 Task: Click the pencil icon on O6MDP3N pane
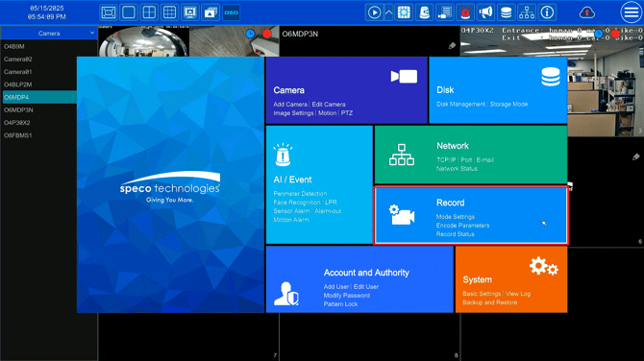452,45
